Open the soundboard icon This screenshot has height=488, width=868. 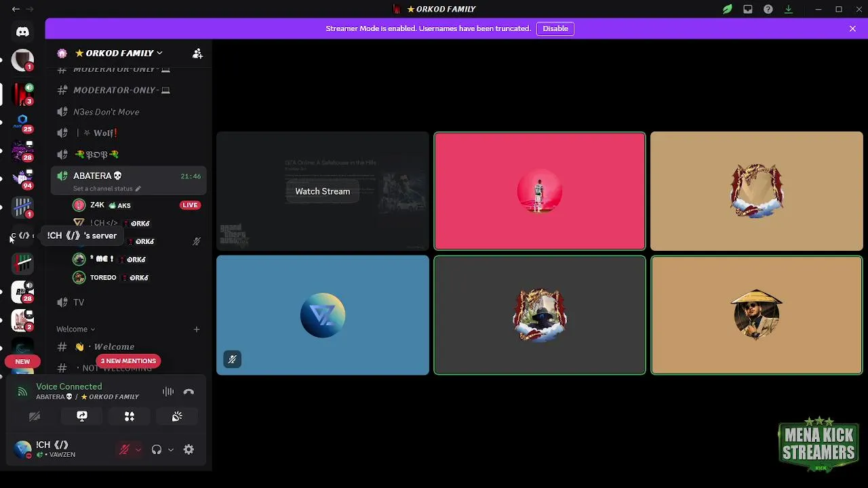[177, 416]
